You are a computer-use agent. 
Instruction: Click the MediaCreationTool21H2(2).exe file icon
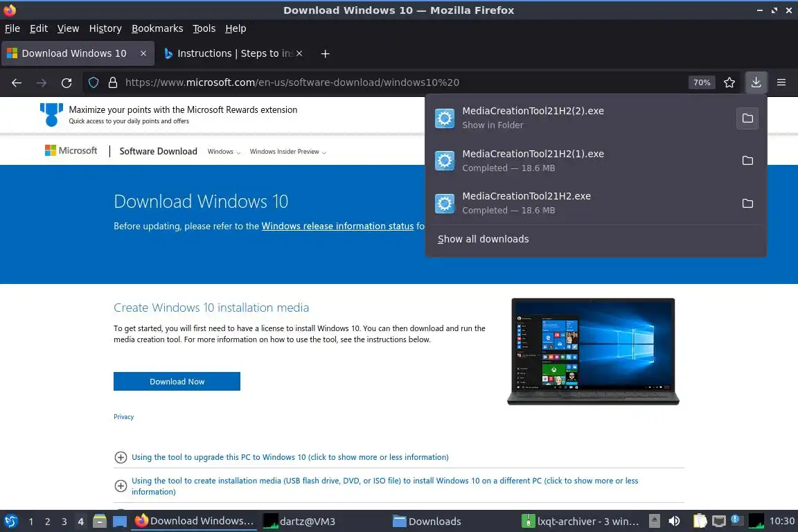coord(444,118)
